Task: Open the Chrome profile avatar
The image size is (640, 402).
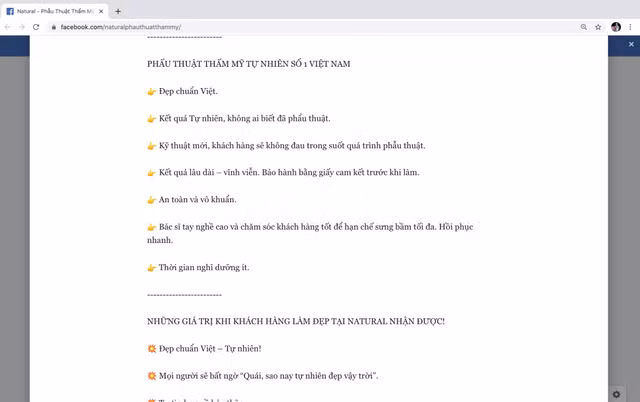Action: click(616, 27)
